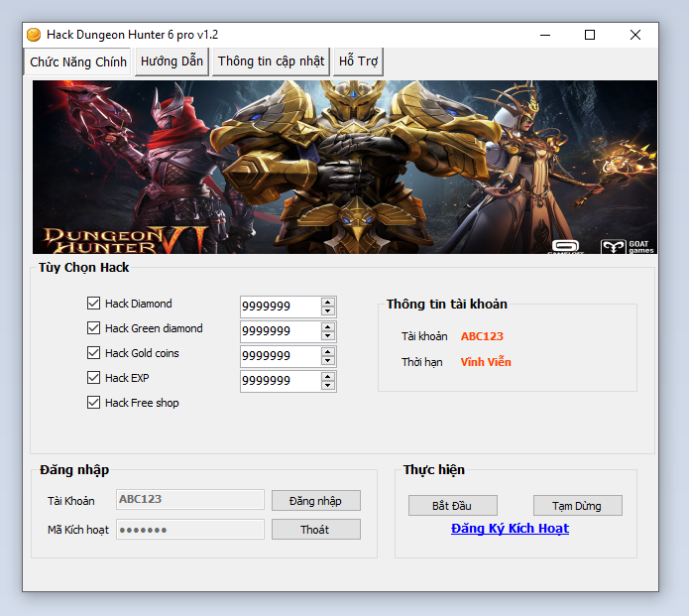The height and width of the screenshot is (616, 689).
Task: Disable the Hack Gold coins option
Action: (94, 353)
